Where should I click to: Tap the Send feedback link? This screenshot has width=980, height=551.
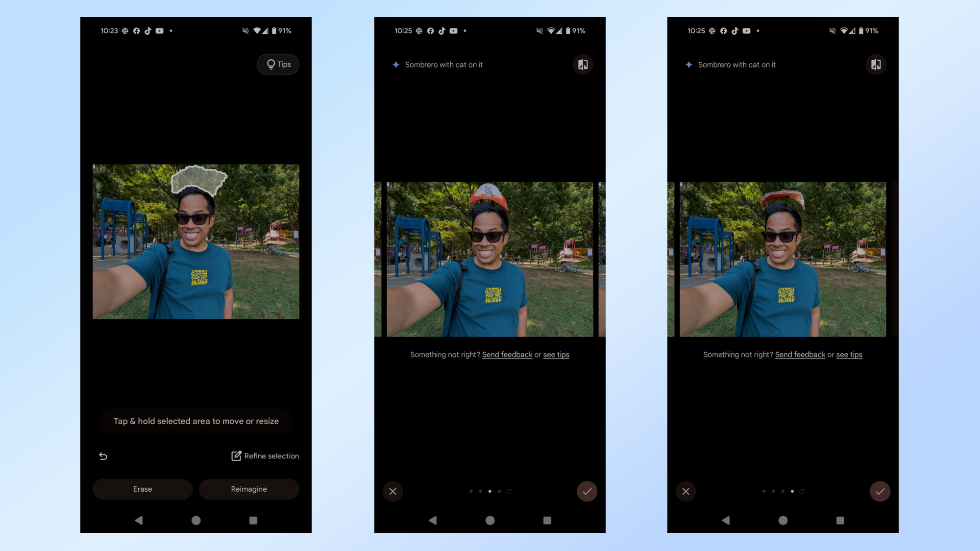click(507, 355)
